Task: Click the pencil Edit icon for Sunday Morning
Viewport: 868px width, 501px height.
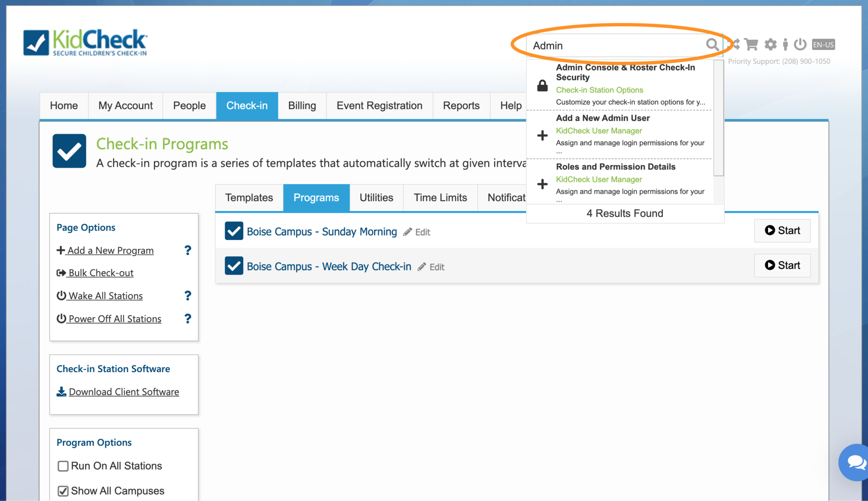Action: point(407,232)
